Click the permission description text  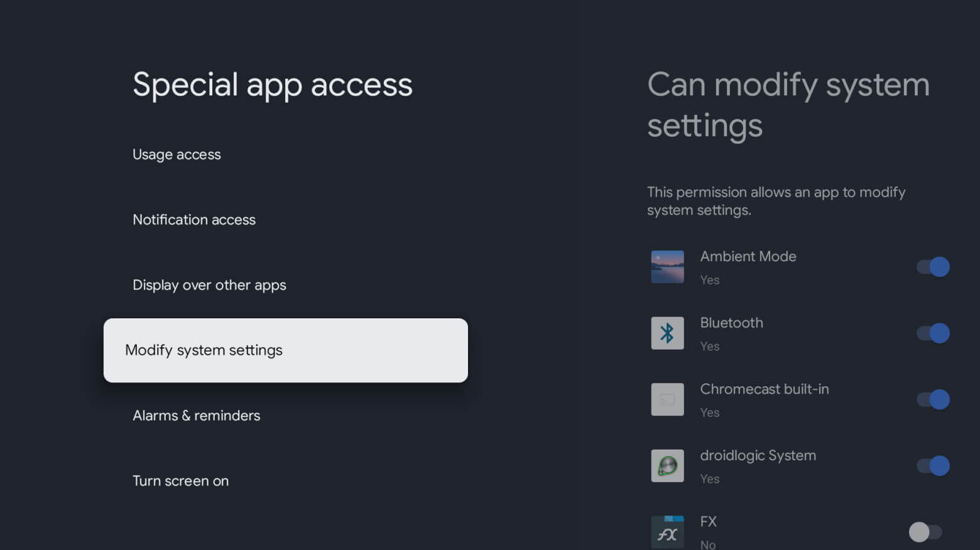tap(776, 201)
